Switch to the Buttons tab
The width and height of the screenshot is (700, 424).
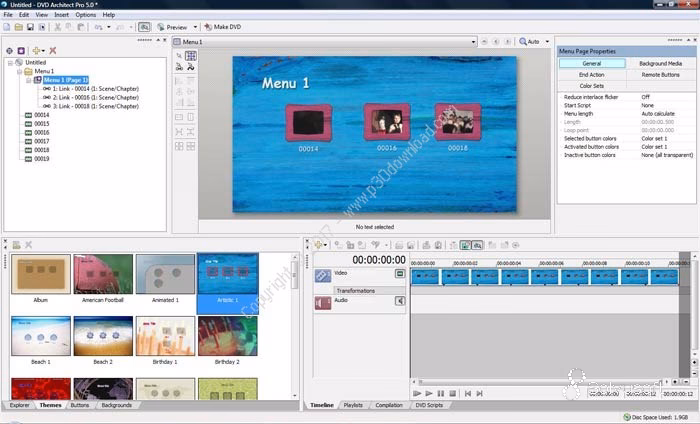coord(80,405)
